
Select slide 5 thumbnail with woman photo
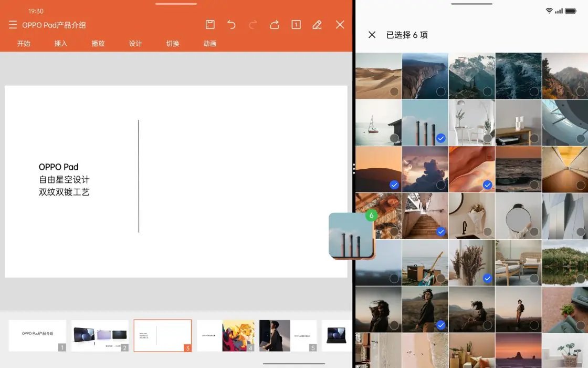[x=288, y=336]
